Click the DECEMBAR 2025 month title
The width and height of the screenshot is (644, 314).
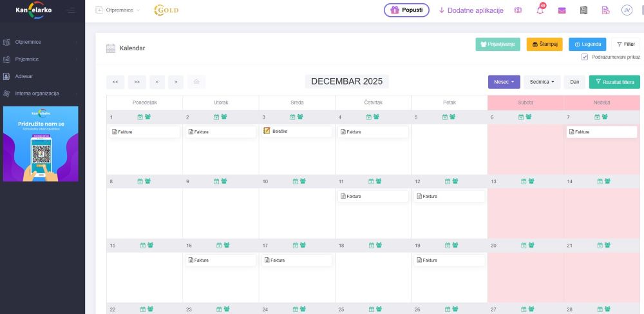(x=346, y=81)
